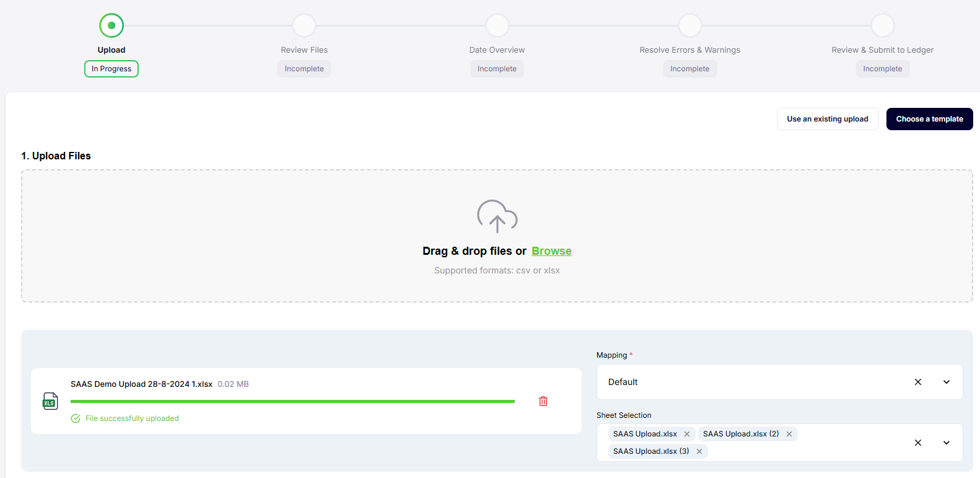Click the Incomplete badge under Review Files
Screen dimensions: 980x478
[x=304, y=69]
